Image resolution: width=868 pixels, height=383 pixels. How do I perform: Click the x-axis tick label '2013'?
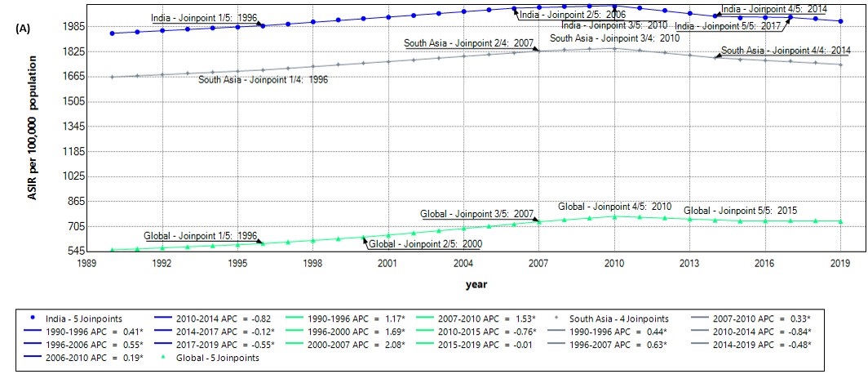[690, 262]
